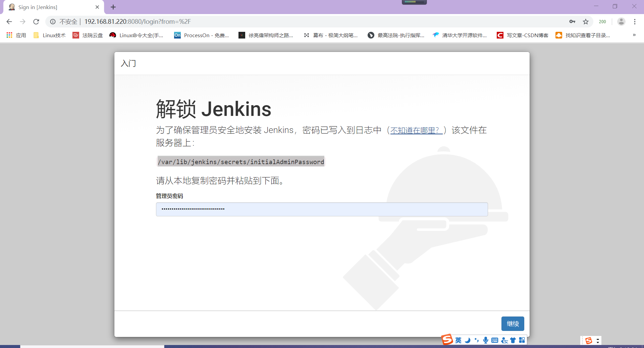Open the 不知道在哪里 help link
The width and height of the screenshot is (644, 348).
416,131
